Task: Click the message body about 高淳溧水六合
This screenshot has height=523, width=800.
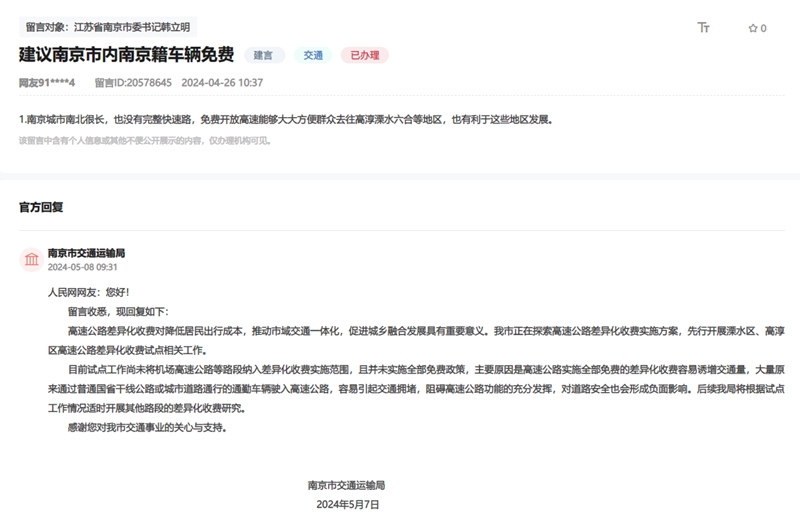Action: (285, 119)
